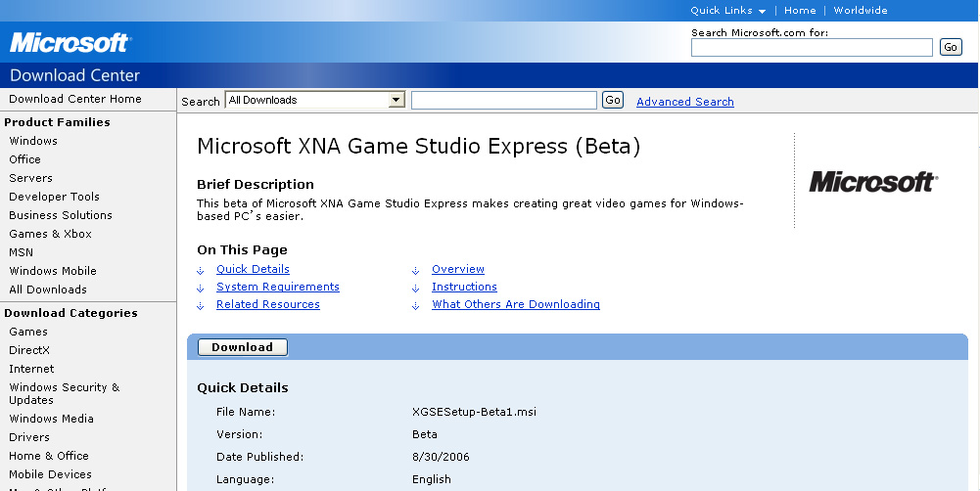Click the black Microsoft logo on the right
Viewport: 980px width, 491px height.
873,182
